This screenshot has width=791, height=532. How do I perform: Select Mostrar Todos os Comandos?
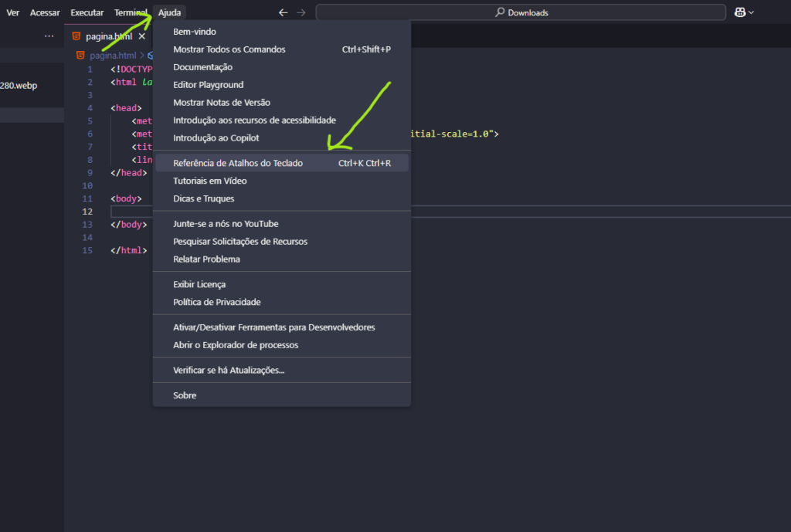(229, 49)
